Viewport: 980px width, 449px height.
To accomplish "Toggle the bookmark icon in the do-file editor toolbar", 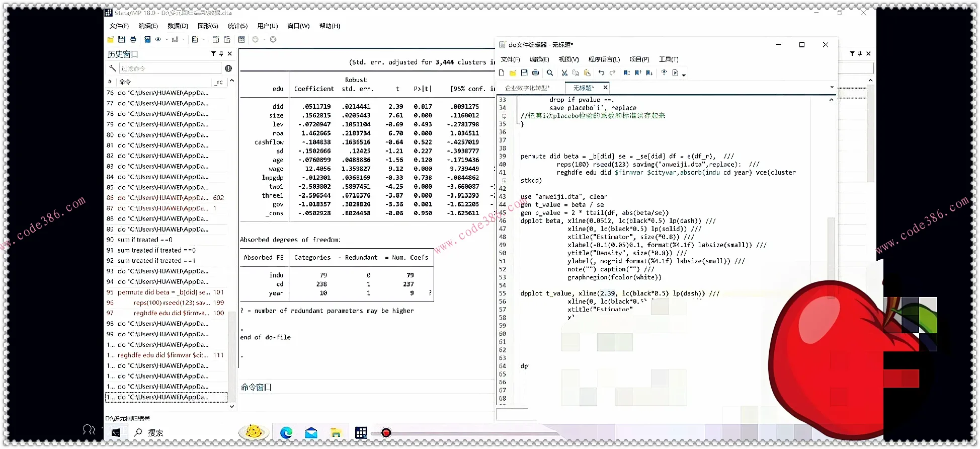I will pos(627,73).
